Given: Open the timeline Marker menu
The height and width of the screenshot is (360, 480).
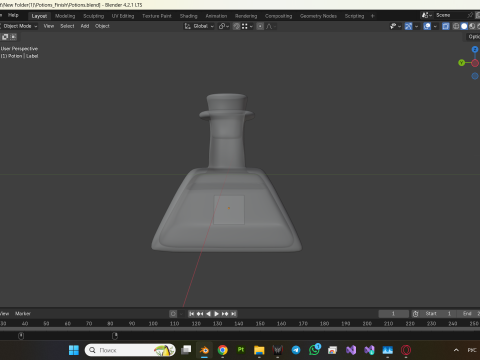Looking at the screenshot, I should [x=23, y=314].
